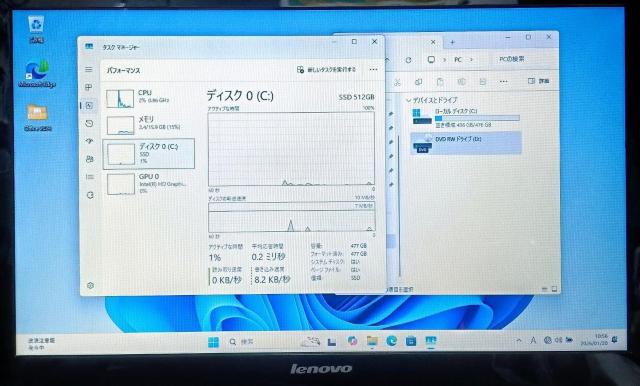Click Up arrow in File Explorer navigation
The width and height of the screenshot is (640, 386).
click(x=387, y=60)
